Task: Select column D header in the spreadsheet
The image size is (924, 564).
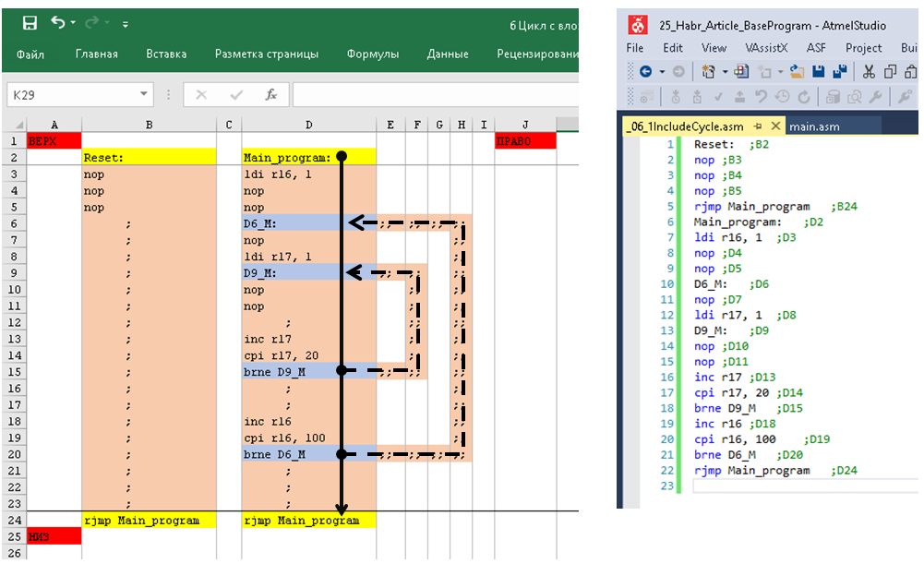Action: tap(308, 125)
